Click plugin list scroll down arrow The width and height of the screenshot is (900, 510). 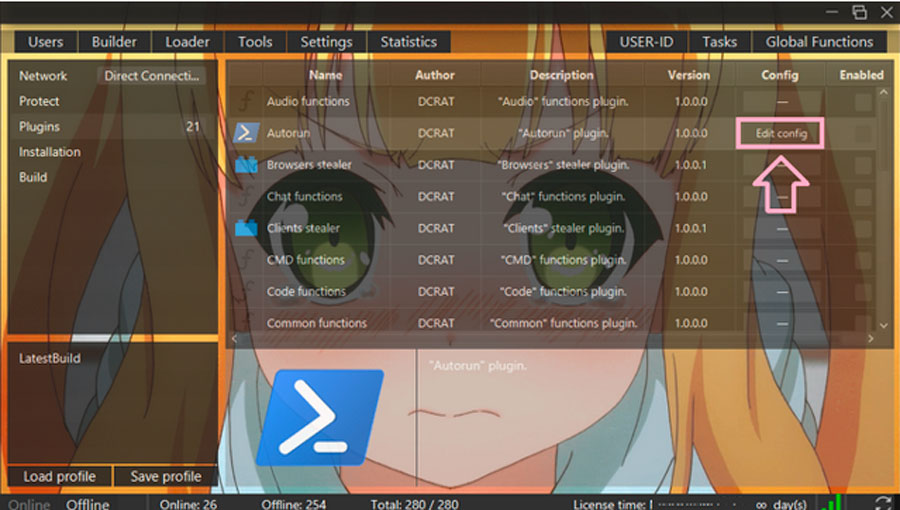coord(884,325)
